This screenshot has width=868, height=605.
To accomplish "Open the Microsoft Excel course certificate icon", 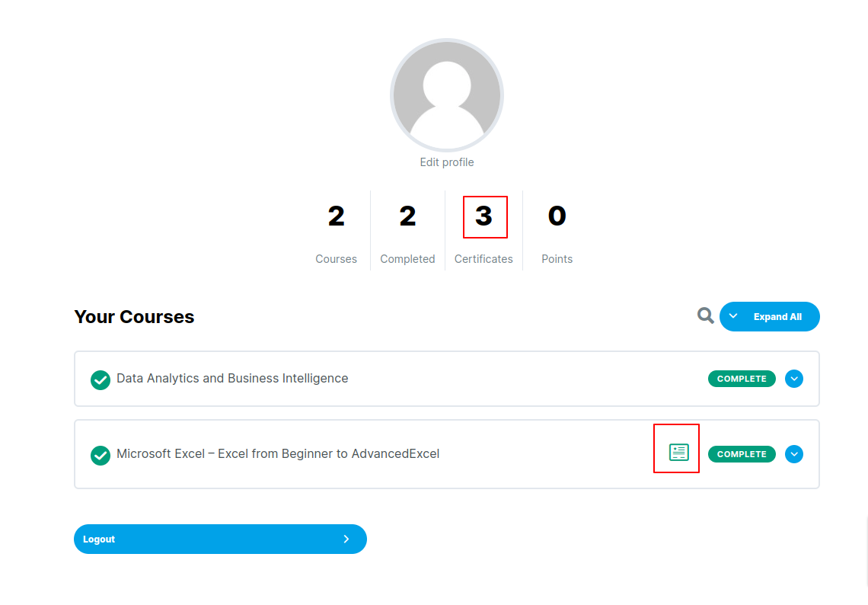I will pos(678,453).
